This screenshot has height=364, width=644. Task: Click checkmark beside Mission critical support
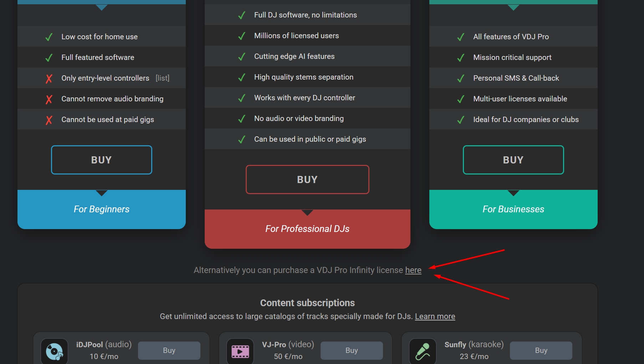(x=461, y=58)
